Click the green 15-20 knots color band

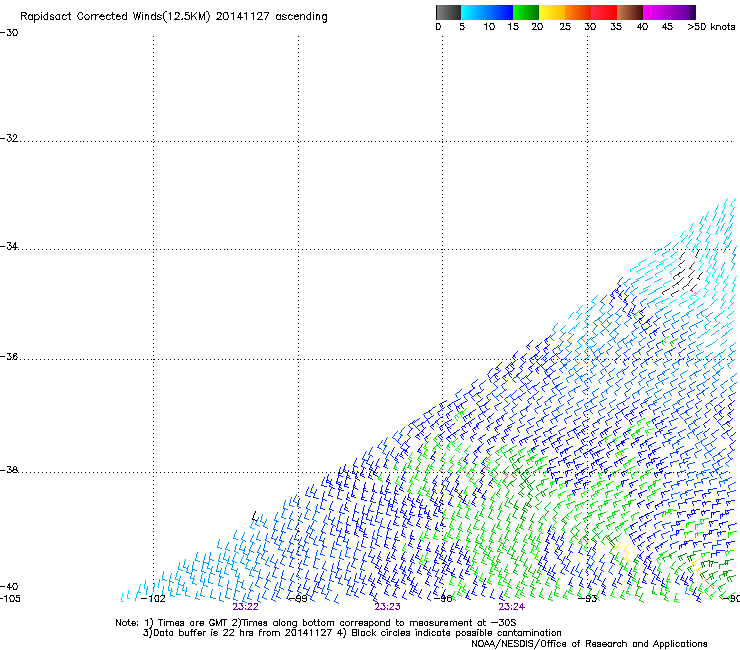(526, 12)
